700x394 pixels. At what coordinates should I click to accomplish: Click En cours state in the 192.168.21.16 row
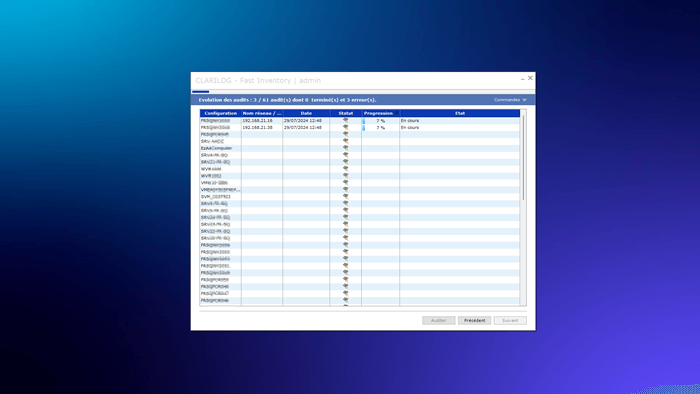[x=409, y=120]
